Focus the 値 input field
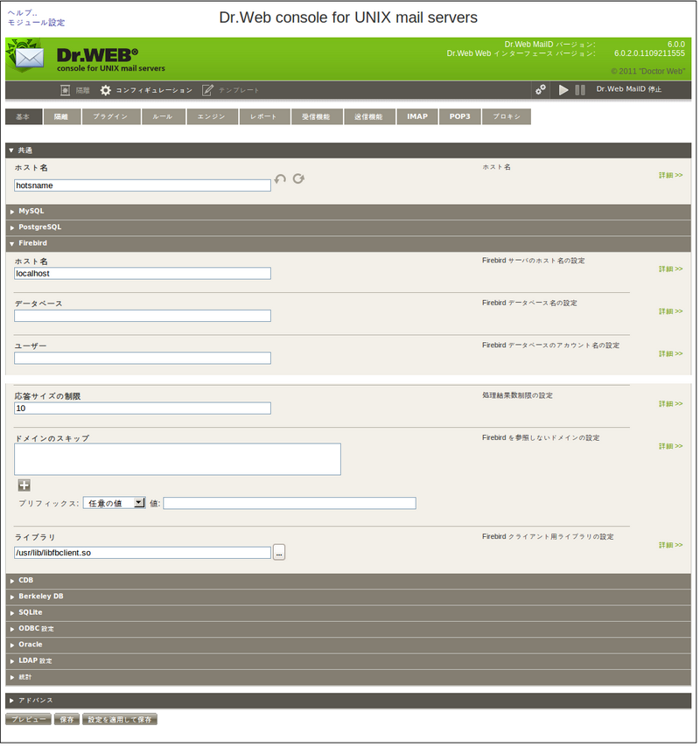Image resolution: width=700 pixels, height=747 pixels. tap(290, 505)
